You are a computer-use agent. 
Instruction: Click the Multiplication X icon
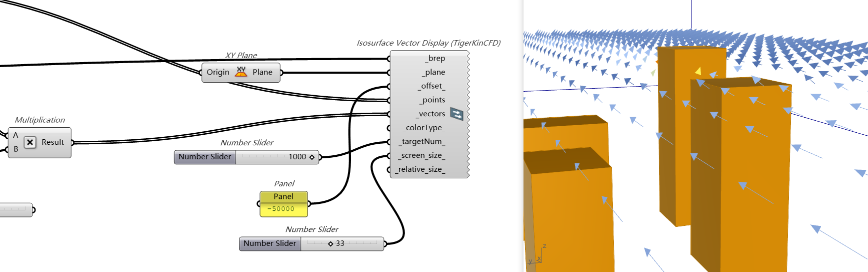tap(30, 142)
